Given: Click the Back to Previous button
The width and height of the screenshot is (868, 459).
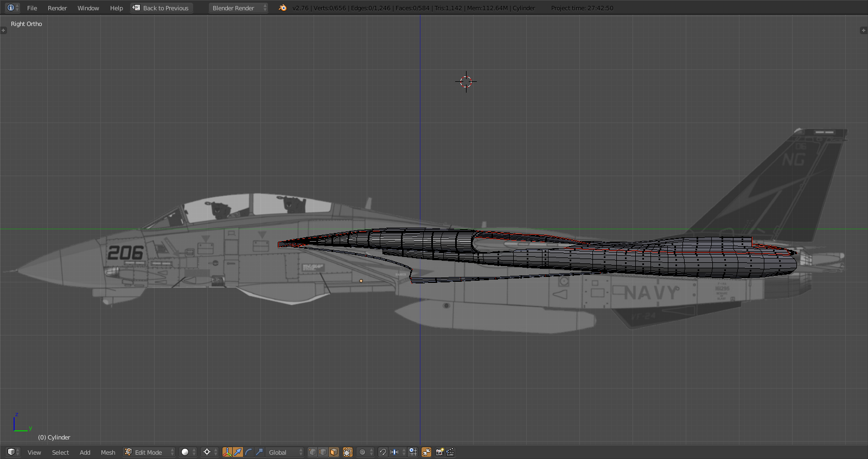Looking at the screenshot, I should point(162,8).
